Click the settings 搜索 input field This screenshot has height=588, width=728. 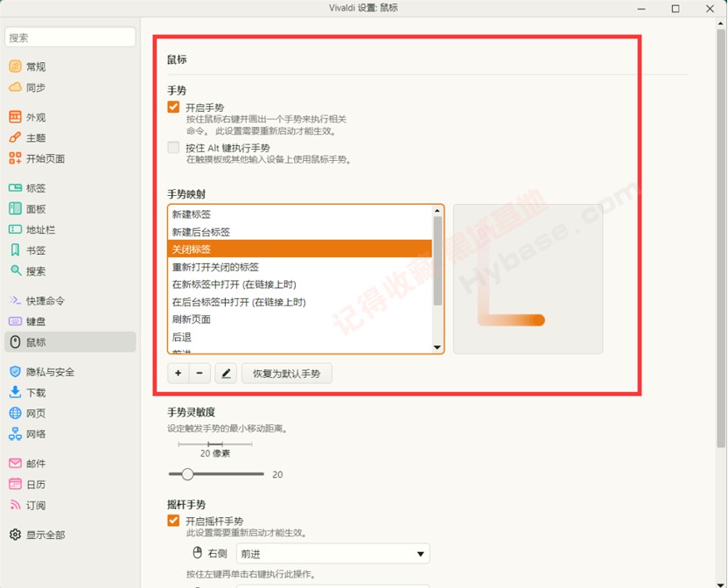coord(70,37)
